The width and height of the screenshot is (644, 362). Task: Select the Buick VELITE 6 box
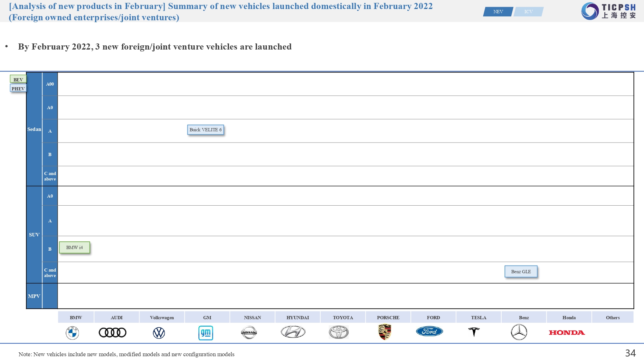(x=205, y=130)
